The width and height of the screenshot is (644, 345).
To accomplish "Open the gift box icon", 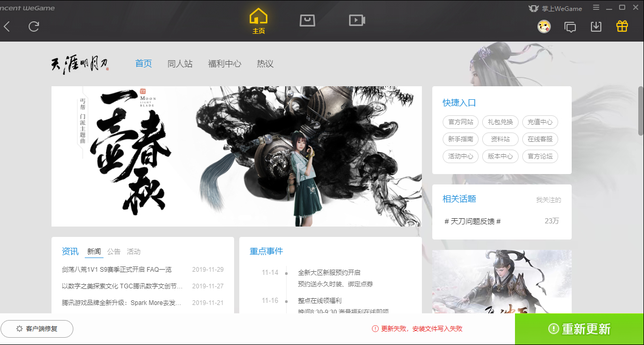I will pos(622,26).
